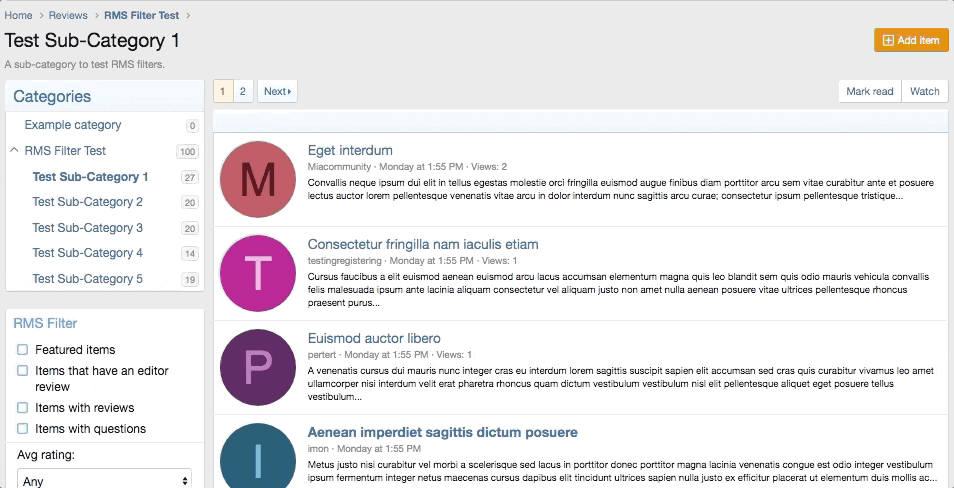Click the magenta 'T' user avatar
Image resolution: width=954 pixels, height=488 pixels.
tap(258, 272)
